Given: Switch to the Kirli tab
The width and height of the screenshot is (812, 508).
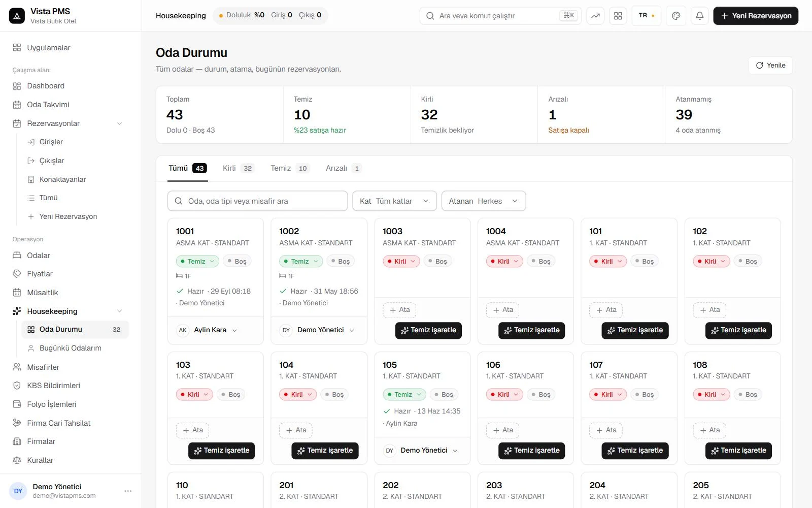Looking at the screenshot, I should click(x=238, y=168).
